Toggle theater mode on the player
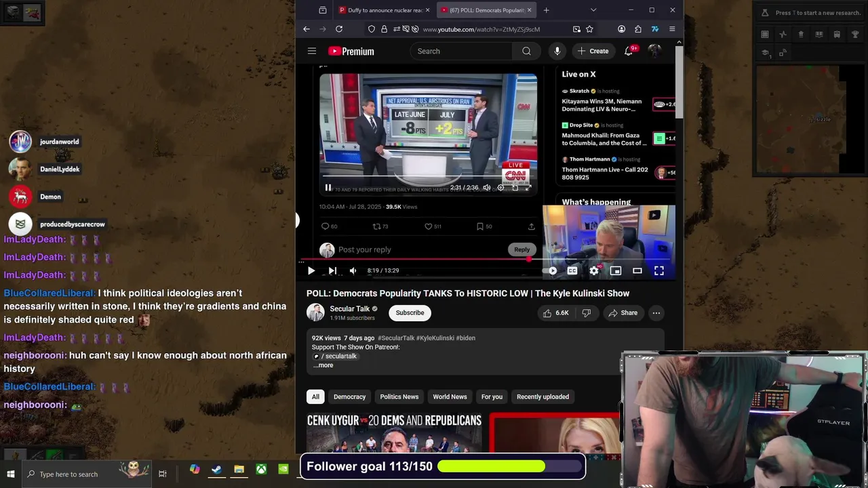The width and height of the screenshot is (868, 488). (x=637, y=270)
